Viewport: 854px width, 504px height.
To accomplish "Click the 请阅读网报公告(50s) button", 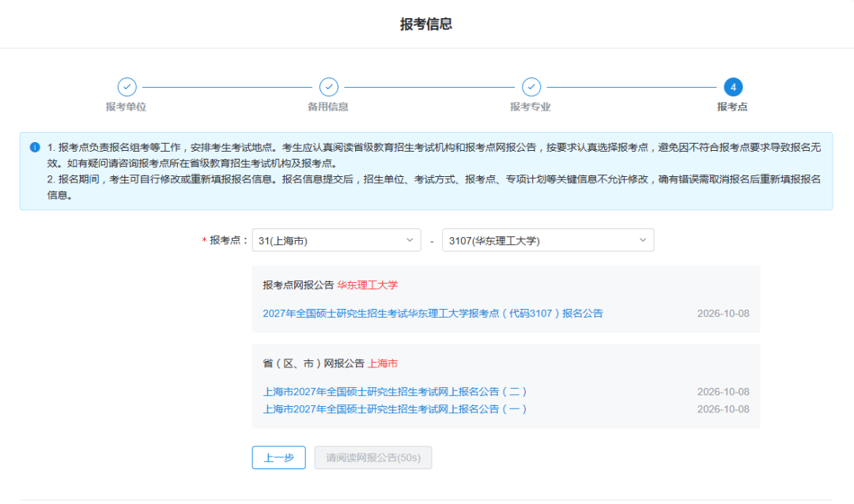I will 373,457.
